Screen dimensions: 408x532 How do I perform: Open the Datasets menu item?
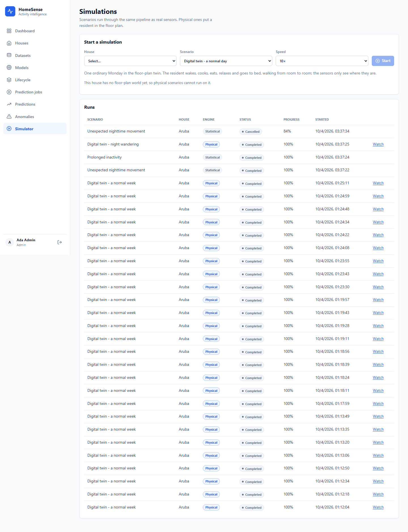pyautogui.click(x=35, y=55)
